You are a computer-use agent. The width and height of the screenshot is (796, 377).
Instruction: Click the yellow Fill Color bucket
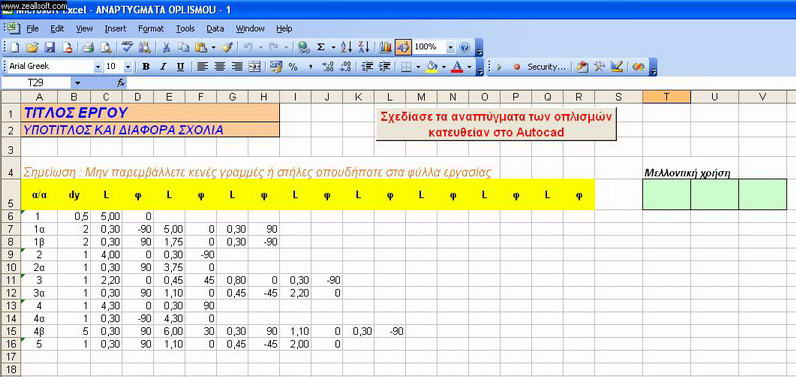point(432,66)
